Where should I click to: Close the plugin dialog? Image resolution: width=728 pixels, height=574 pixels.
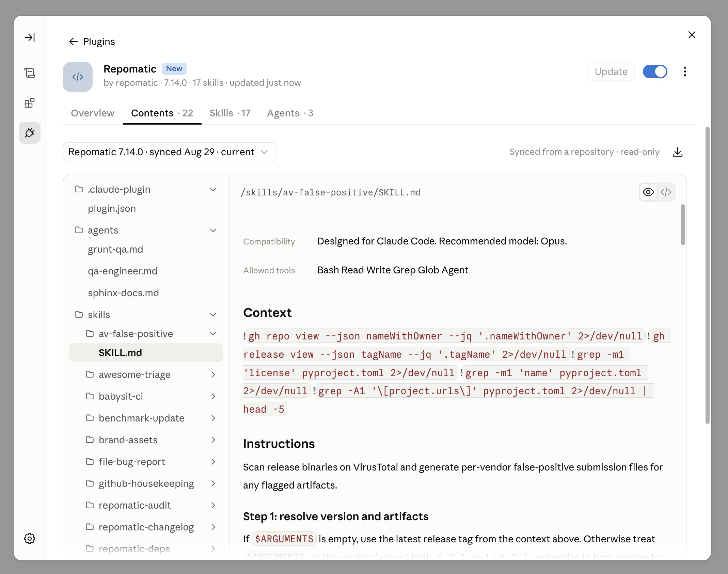pyautogui.click(x=692, y=35)
